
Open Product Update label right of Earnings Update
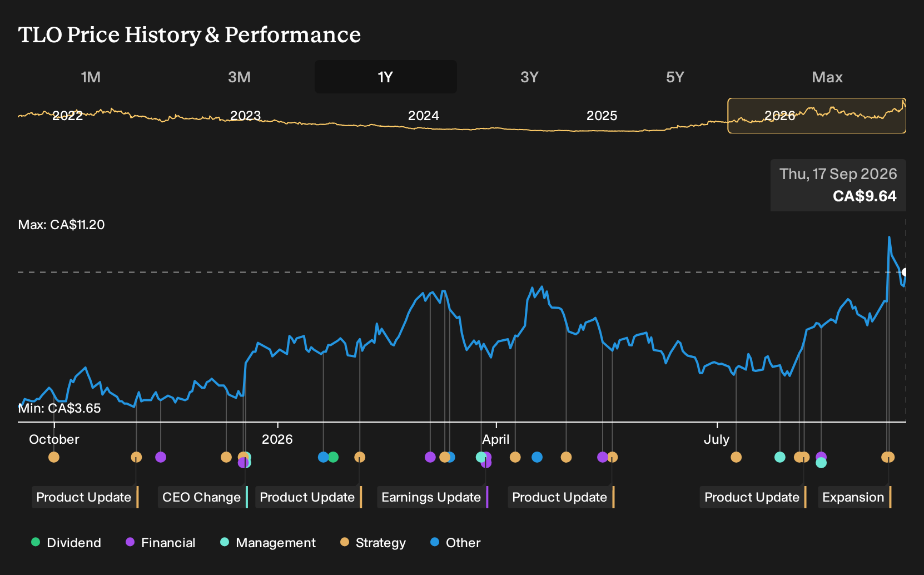coord(561,497)
